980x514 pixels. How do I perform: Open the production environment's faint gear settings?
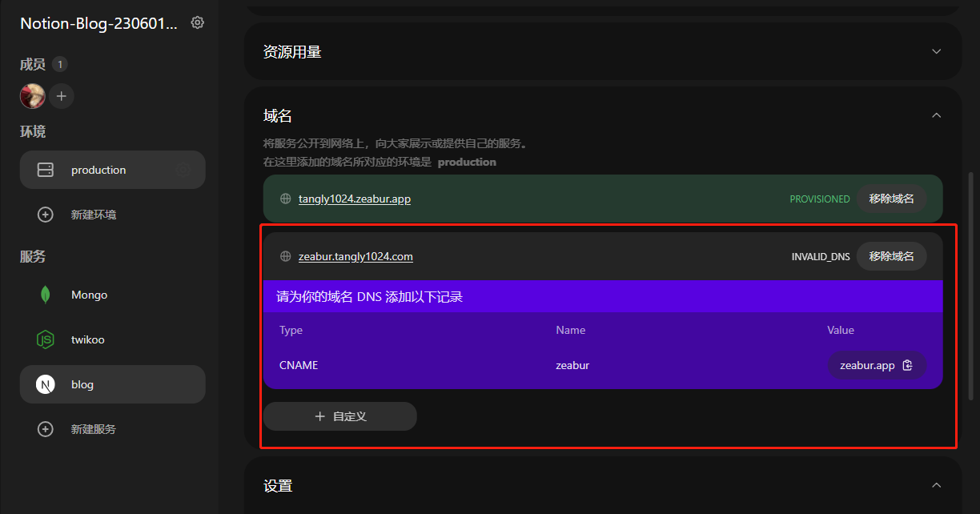click(x=183, y=170)
